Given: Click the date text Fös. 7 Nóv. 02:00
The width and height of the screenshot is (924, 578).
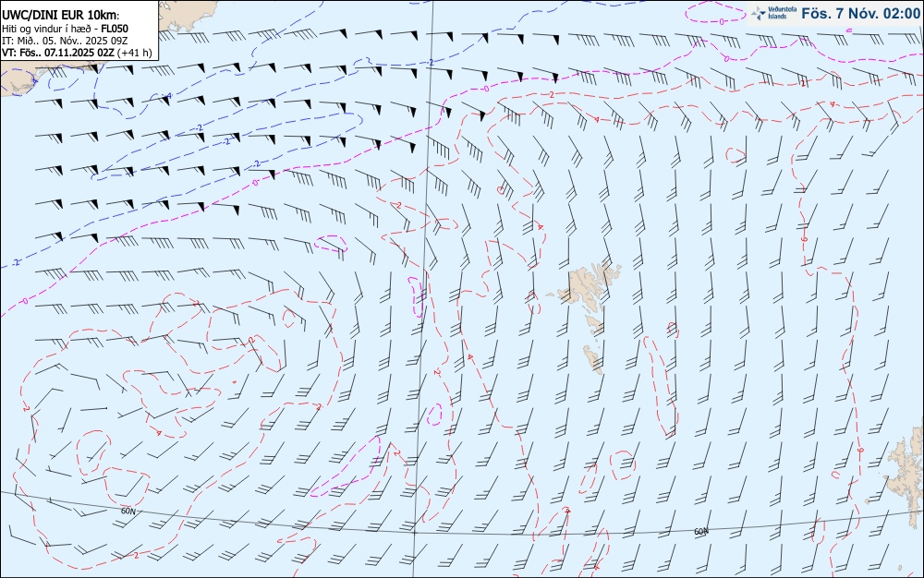Looking at the screenshot, I should (861, 13).
